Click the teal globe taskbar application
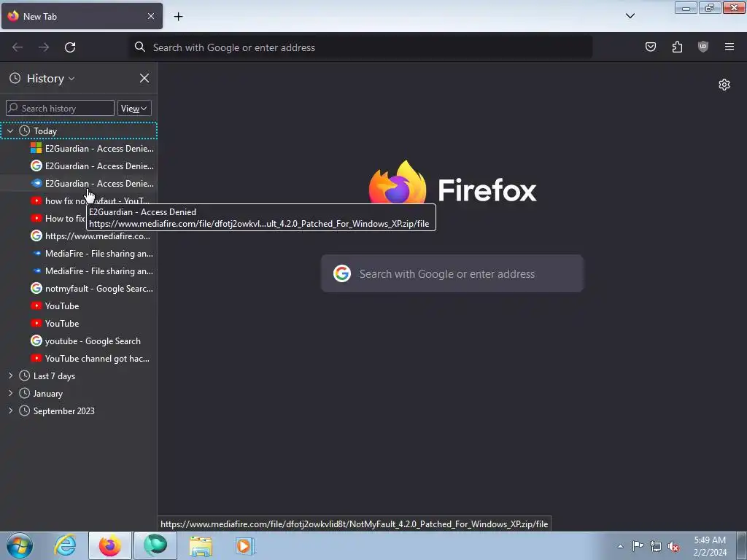 (155, 545)
